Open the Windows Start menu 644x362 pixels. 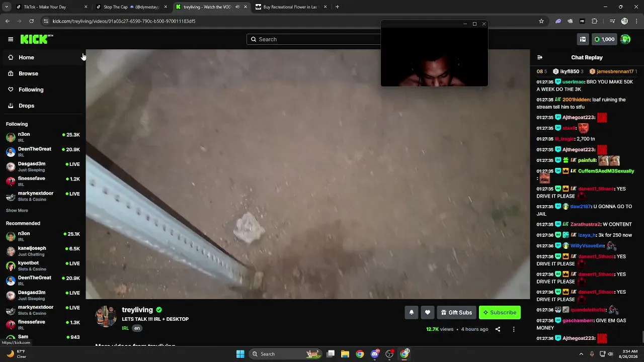[240, 354]
